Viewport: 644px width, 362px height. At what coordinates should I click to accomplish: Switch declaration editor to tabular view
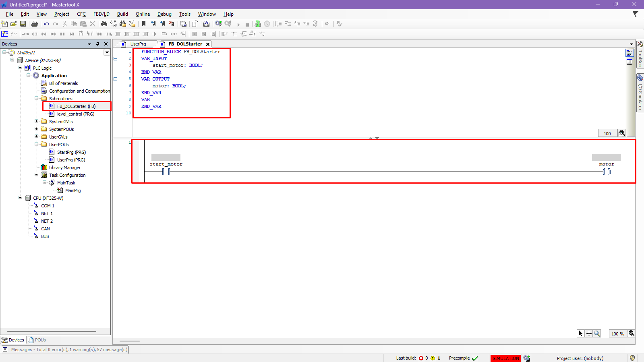point(630,62)
